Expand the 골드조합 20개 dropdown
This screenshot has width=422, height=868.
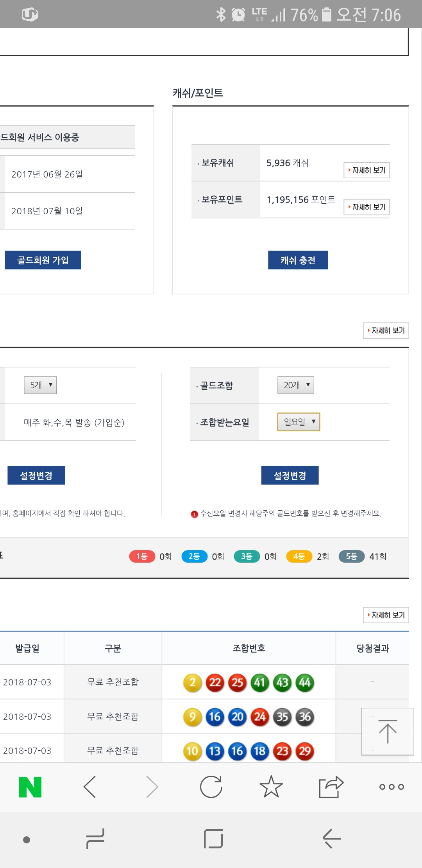click(296, 385)
